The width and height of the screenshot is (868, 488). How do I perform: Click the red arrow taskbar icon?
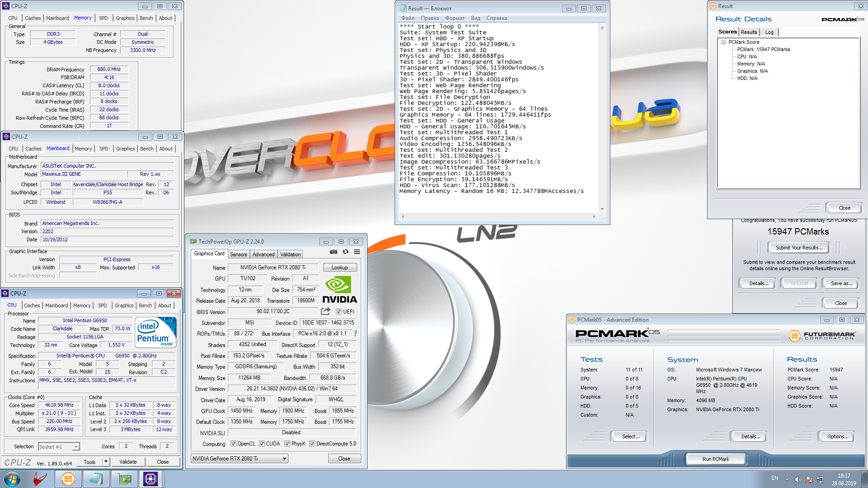coord(40,479)
